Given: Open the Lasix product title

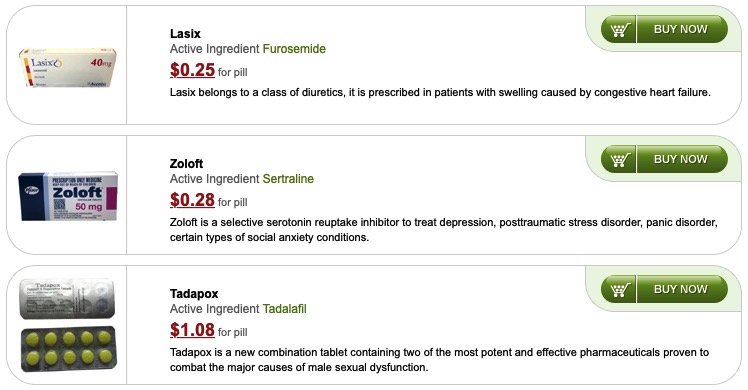Looking at the screenshot, I should (185, 34).
